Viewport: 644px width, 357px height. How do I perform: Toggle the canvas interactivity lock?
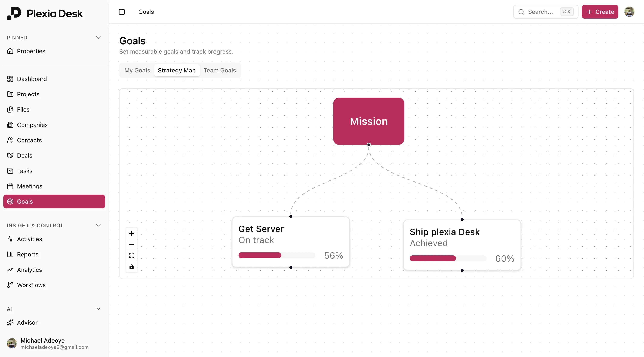coord(131,266)
